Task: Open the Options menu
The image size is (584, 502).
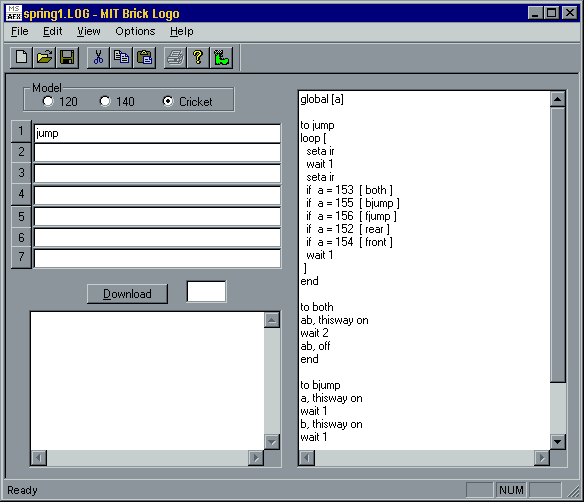Action: coord(135,31)
